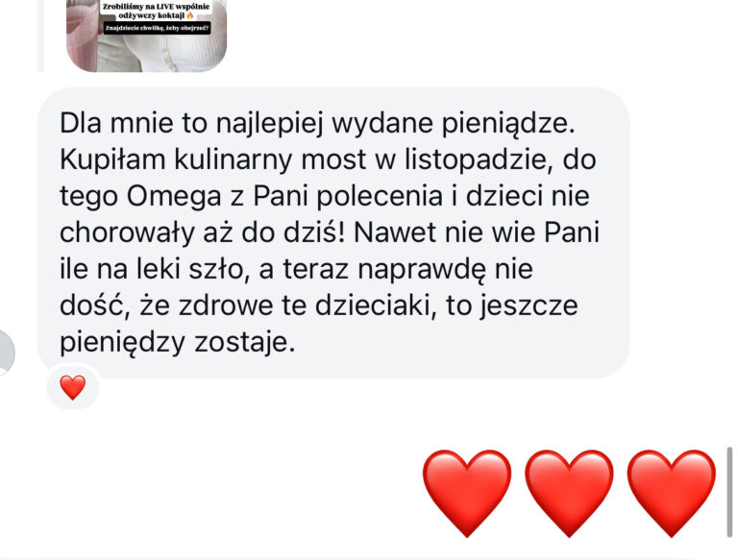Tap the first large red heart emoji

[x=467, y=493]
